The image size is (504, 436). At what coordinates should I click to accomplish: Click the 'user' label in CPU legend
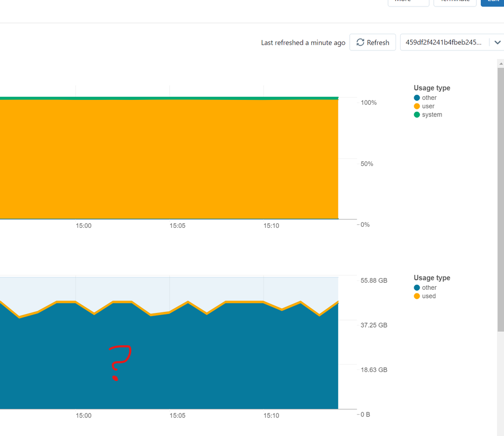click(428, 106)
